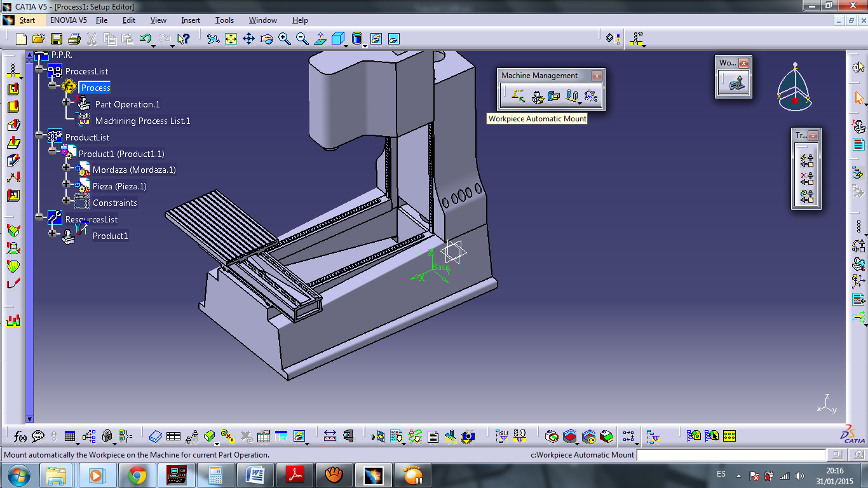Open the Start menu in menu bar
This screenshot has width=868, height=488.
click(27, 20)
